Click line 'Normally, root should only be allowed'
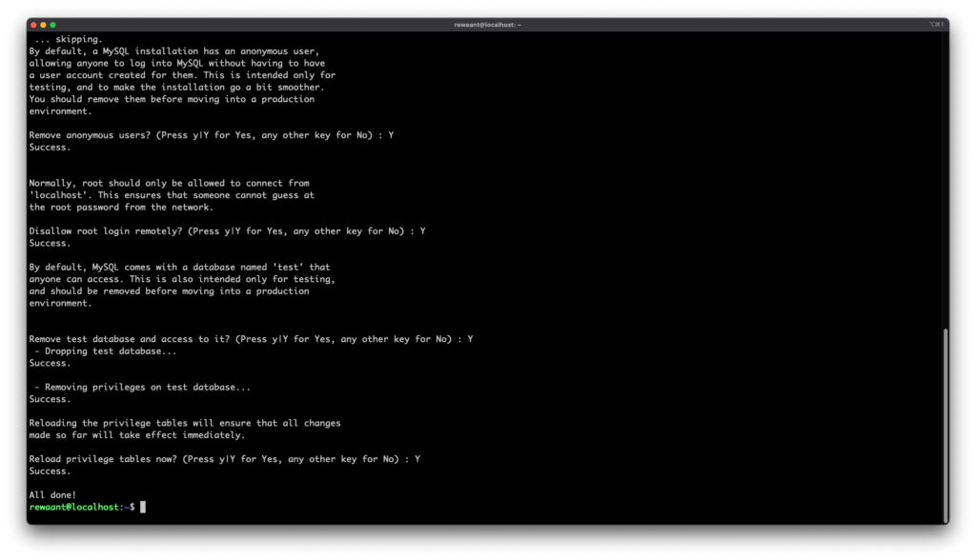The image size is (976, 560). coord(170,183)
